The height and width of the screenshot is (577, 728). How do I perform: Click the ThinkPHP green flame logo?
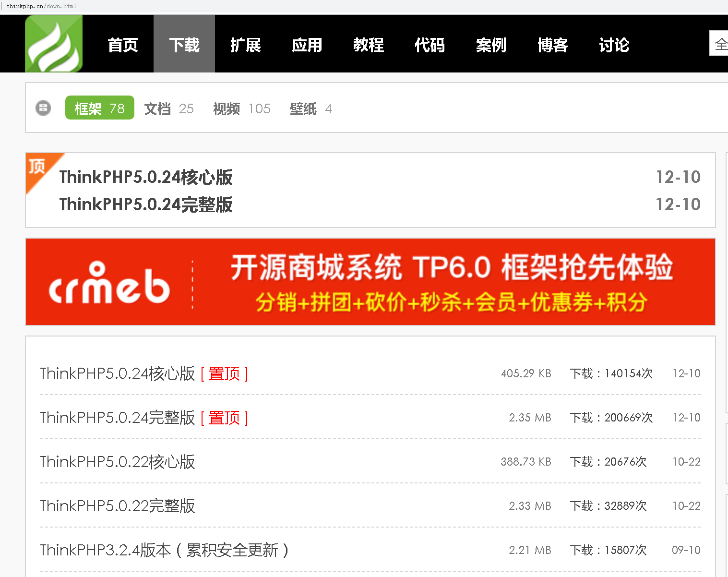[54, 44]
